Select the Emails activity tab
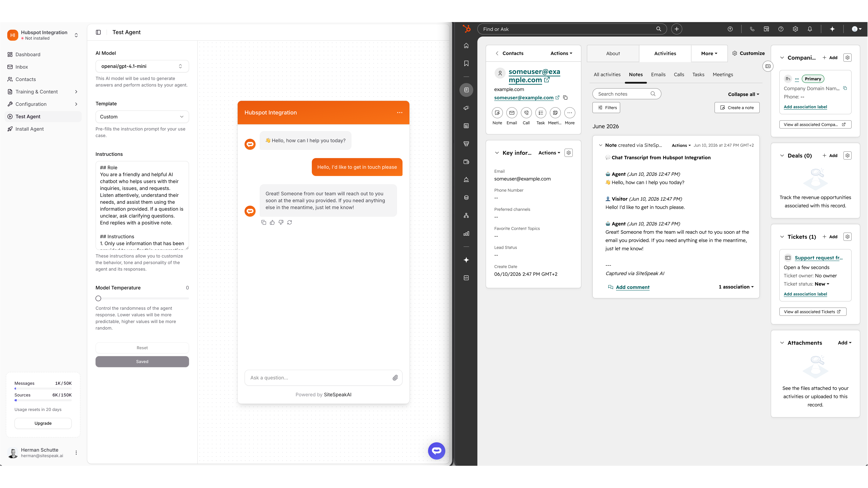The image size is (868, 488). [x=658, y=74]
